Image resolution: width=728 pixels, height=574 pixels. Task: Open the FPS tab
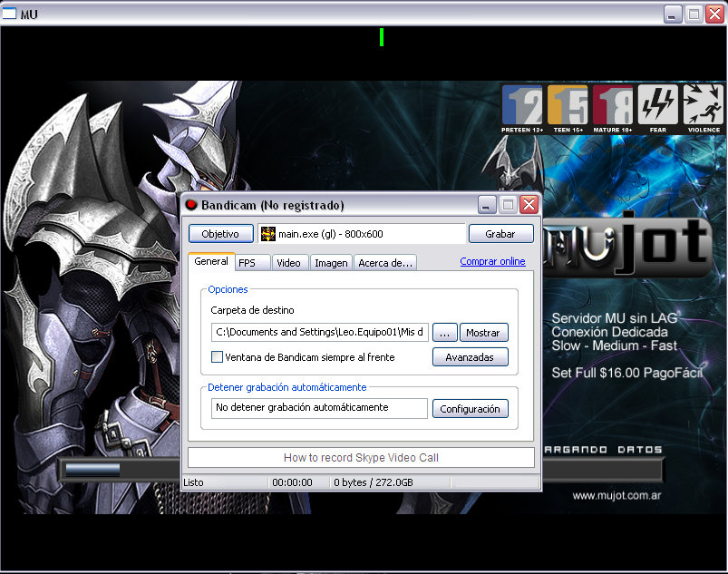point(247,263)
